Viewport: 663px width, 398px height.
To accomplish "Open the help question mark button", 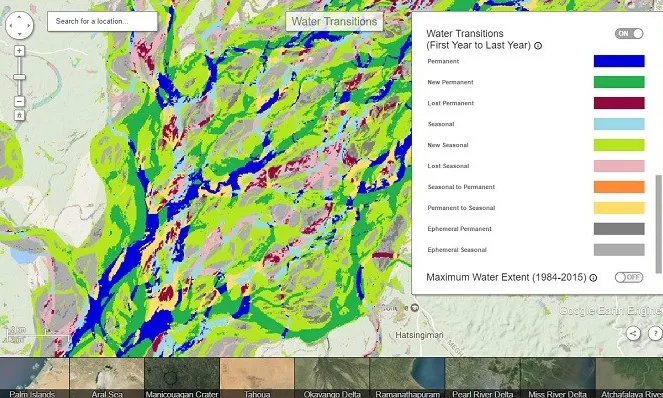I will point(656,333).
